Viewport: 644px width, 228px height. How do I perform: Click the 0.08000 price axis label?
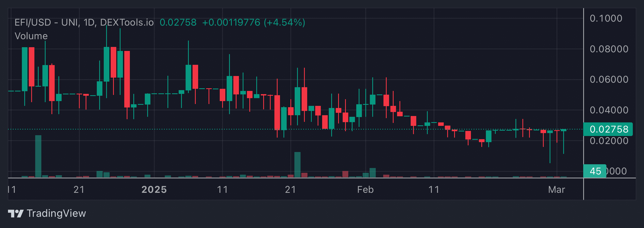click(x=609, y=49)
